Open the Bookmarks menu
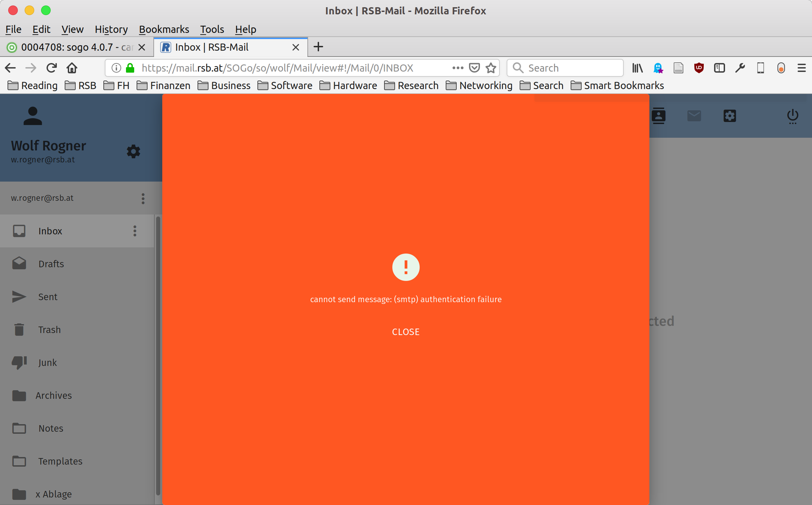This screenshot has height=505, width=812. pyautogui.click(x=164, y=29)
